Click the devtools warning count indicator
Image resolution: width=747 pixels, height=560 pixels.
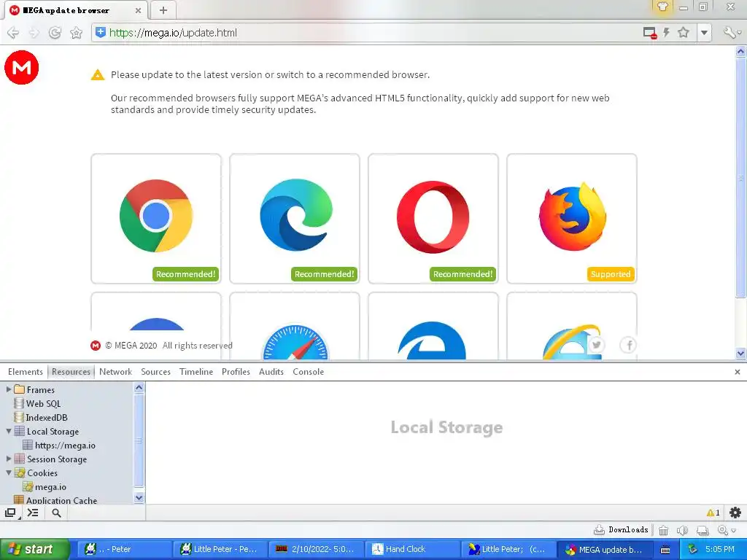tap(713, 513)
